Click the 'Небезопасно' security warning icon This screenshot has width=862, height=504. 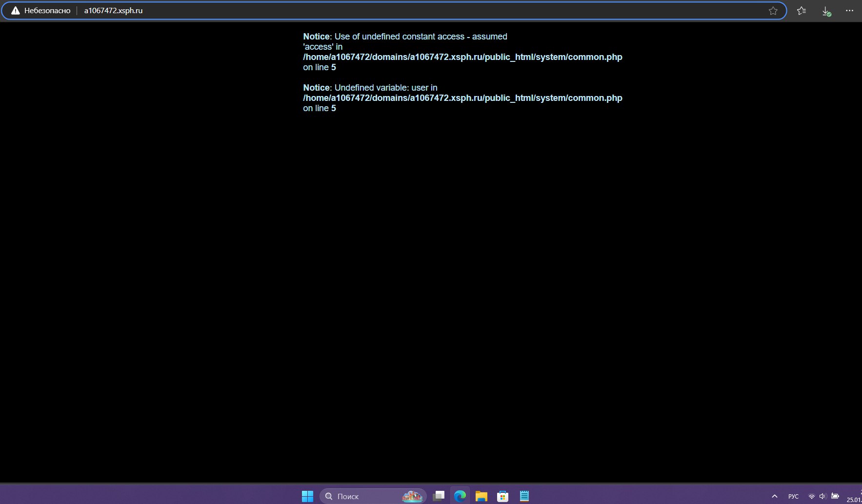click(16, 11)
